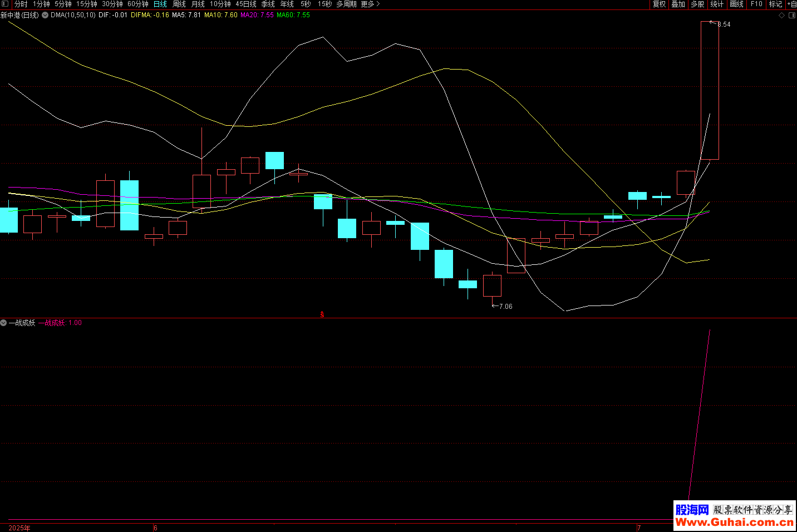Click the 画线 draw line button
The height and width of the screenshot is (532, 797).
click(736, 4)
